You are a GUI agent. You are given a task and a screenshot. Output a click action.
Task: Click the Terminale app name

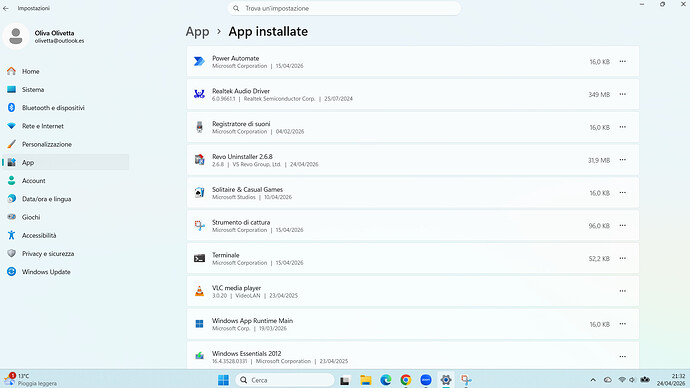click(x=226, y=255)
